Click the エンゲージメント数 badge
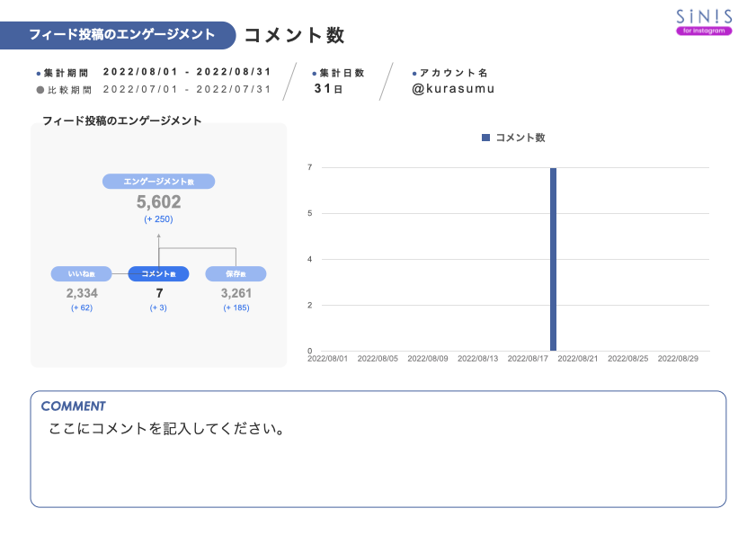Image resolution: width=756 pixels, height=535 pixels. (159, 182)
